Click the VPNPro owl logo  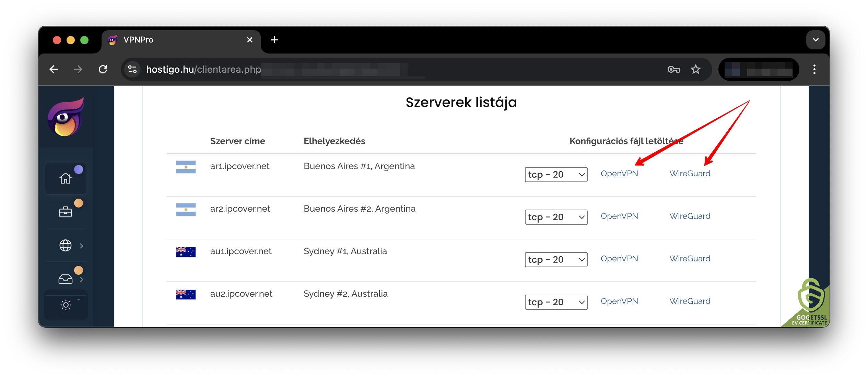(66, 117)
